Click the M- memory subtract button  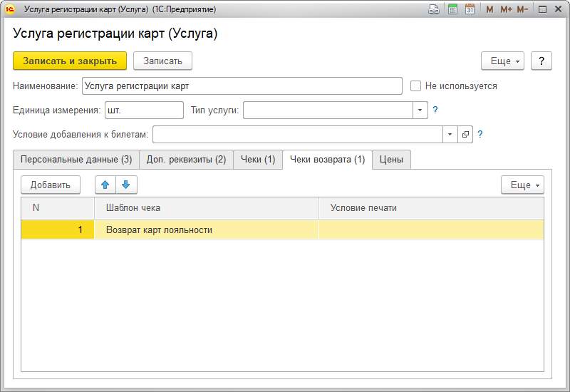pos(522,9)
